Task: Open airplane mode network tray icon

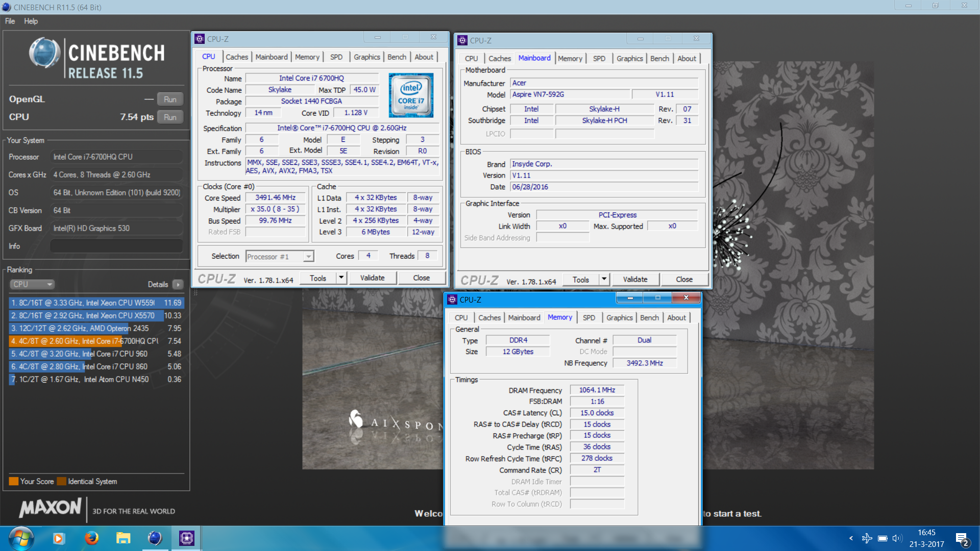Action: pyautogui.click(x=867, y=538)
